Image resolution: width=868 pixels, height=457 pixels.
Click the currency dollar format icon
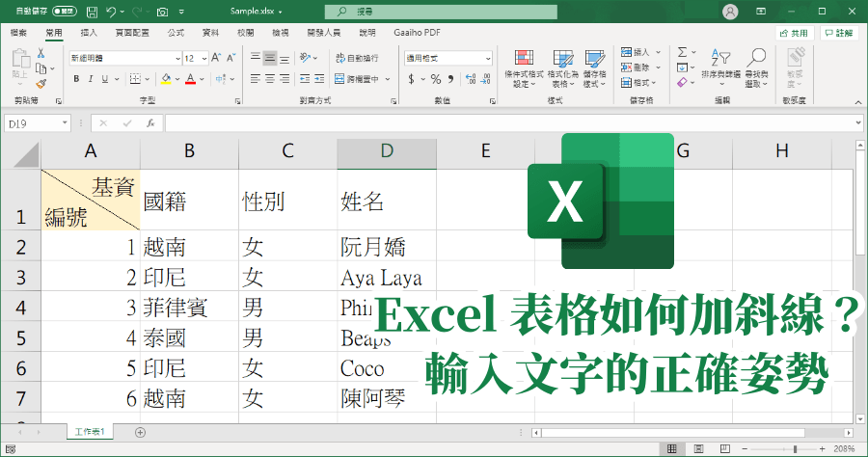point(411,79)
